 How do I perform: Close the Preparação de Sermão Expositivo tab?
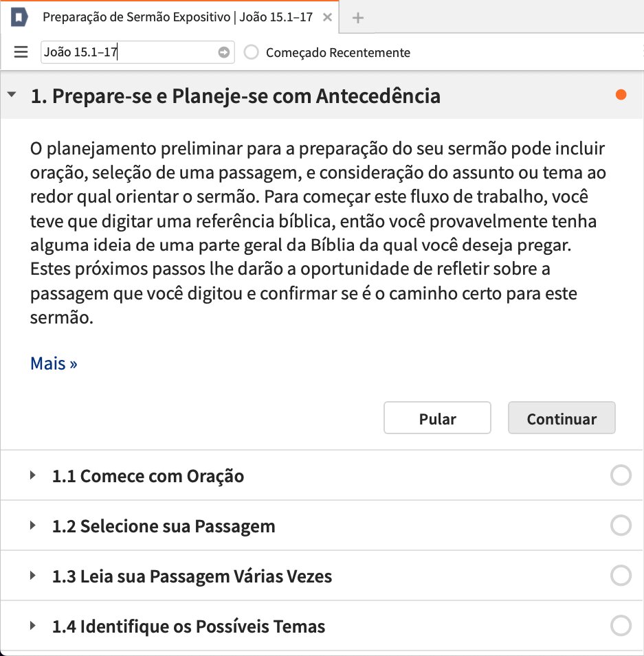coord(327,17)
